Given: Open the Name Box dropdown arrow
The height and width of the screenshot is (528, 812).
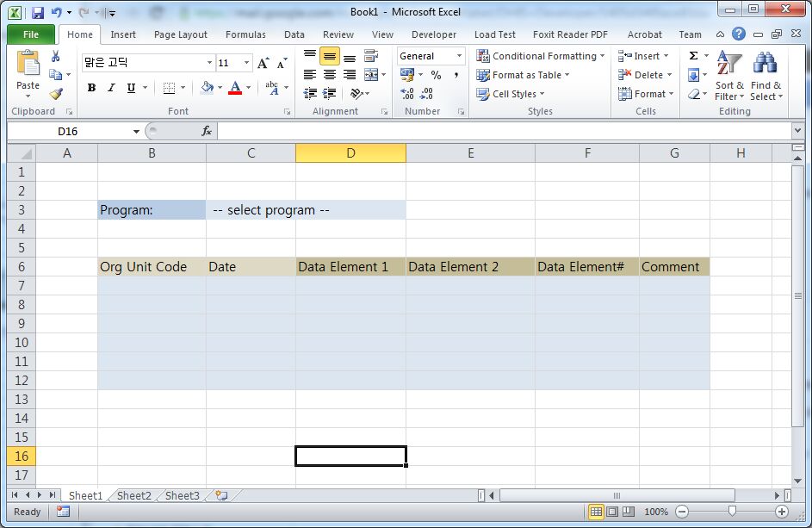Looking at the screenshot, I should (x=136, y=132).
